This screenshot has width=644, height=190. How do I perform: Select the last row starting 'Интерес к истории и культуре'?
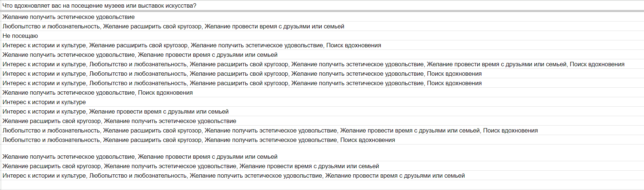click(x=322, y=175)
